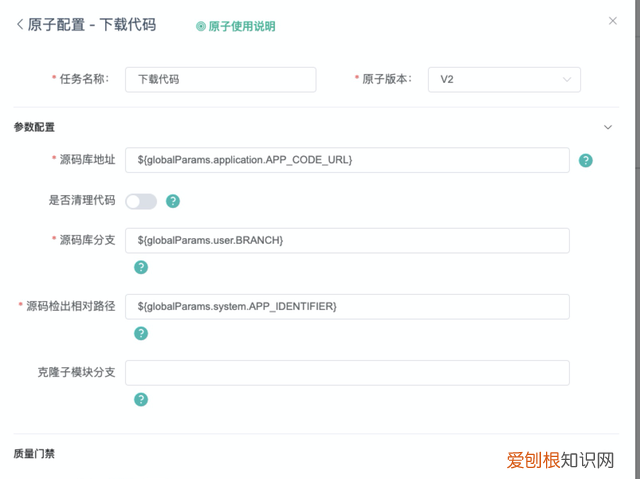Click the 参数配置 section heading text
Viewport: 640px width, 479px height.
coord(34,127)
